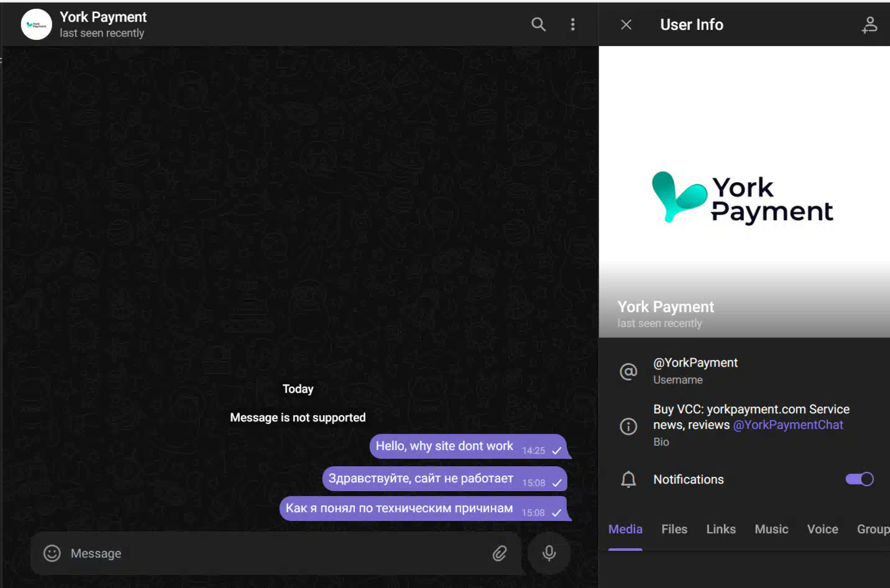
Task: Start voice recording with microphone button
Action: 549,553
